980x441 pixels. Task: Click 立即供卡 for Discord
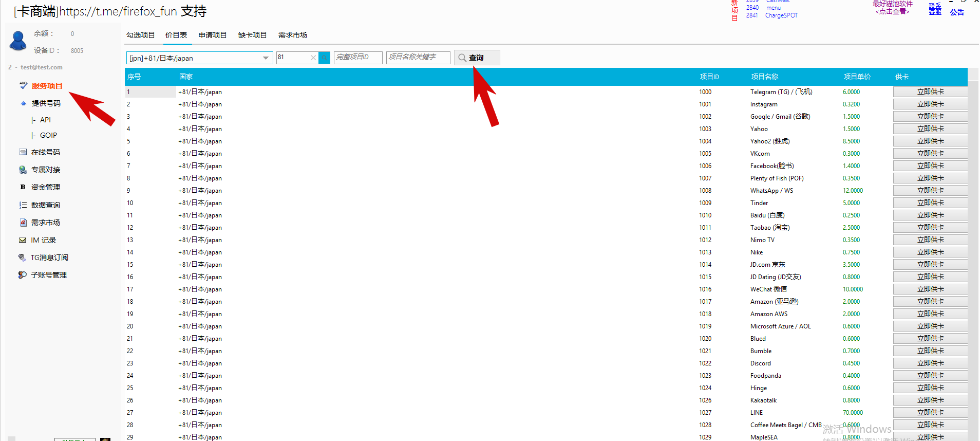pyautogui.click(x=930, y=363)
